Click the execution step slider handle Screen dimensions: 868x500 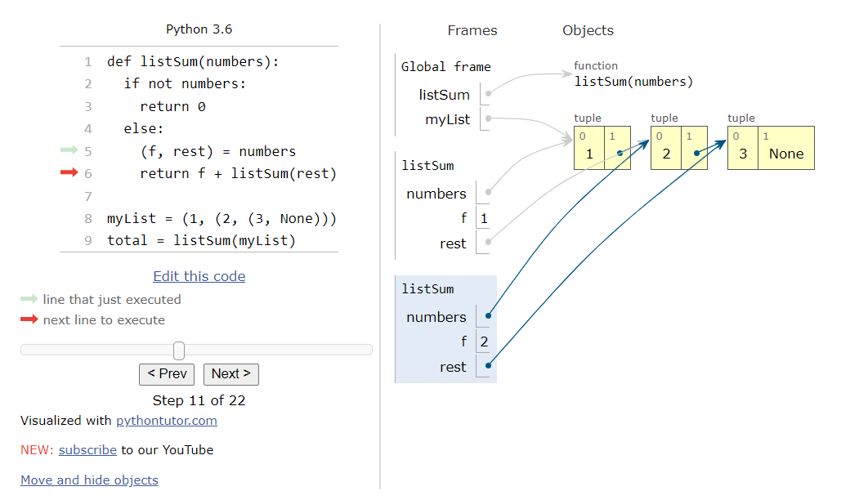[x=179, y=350]
